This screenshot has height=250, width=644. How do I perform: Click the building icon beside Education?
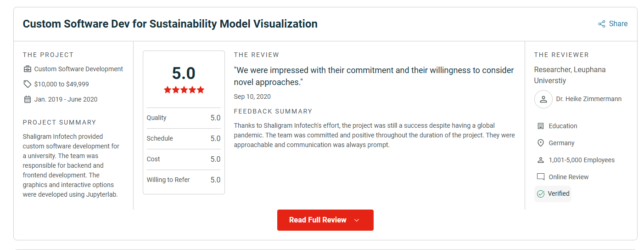coord(541,126)
